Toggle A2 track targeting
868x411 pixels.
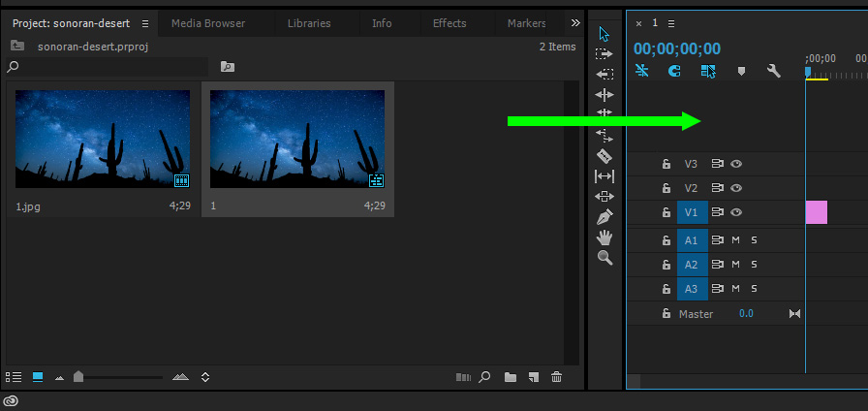coord(693,265)
